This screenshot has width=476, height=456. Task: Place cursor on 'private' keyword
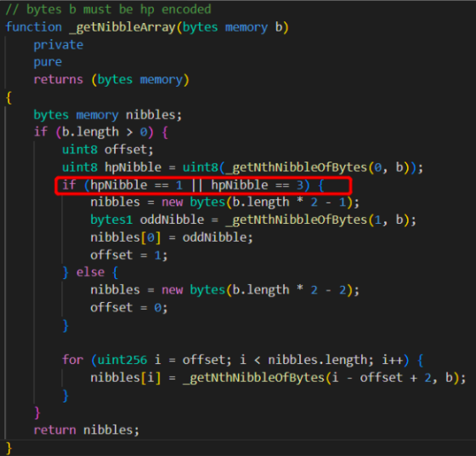[x=59, y=45]
